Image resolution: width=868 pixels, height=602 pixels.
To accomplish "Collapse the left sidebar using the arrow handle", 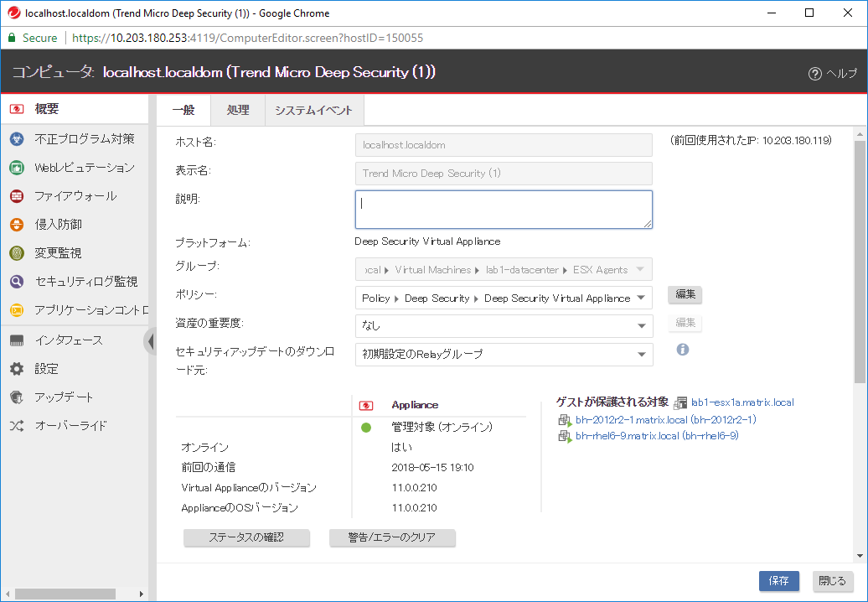I will (x=150, y=341).
